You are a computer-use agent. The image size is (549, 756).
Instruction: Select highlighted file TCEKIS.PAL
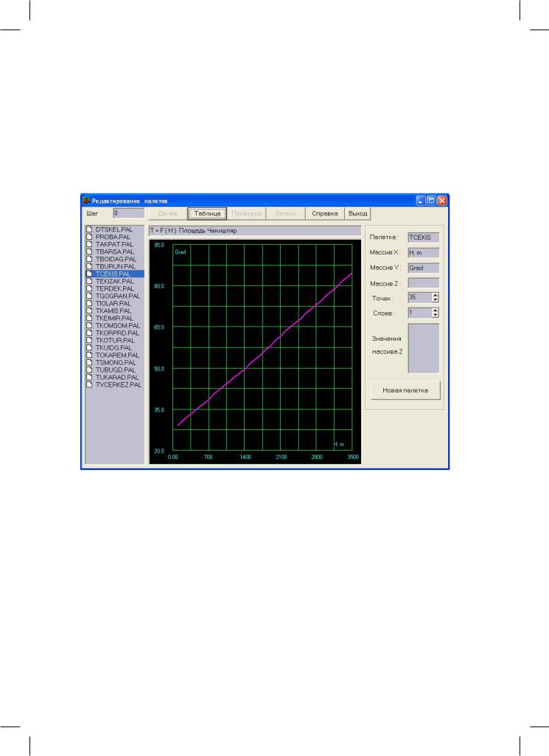(x=115, y=274)
